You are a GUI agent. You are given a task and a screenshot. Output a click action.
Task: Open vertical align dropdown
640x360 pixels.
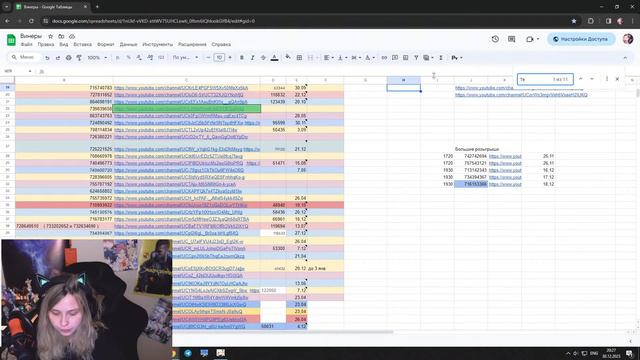tap(342, 58)
